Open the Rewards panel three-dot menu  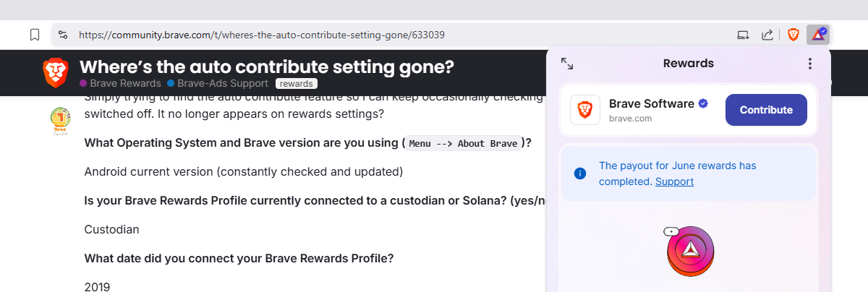click(810, 64)
